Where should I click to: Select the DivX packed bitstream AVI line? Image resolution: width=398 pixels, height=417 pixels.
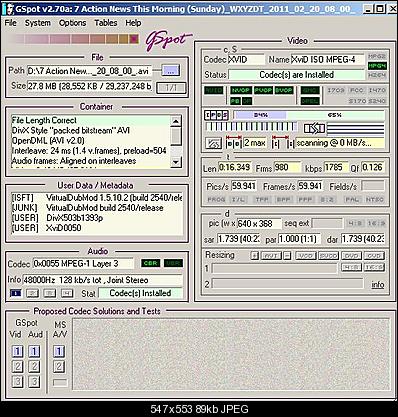pyautogui.click(x=71, y=130)
